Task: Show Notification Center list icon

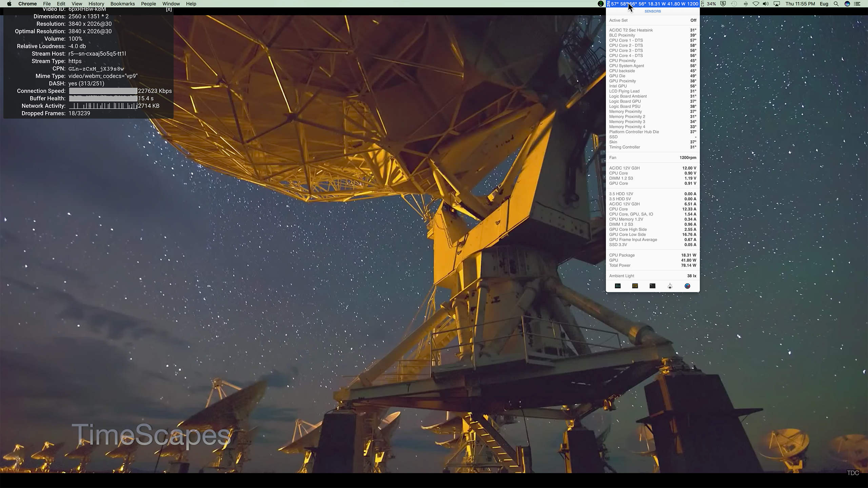Action: 857,4
